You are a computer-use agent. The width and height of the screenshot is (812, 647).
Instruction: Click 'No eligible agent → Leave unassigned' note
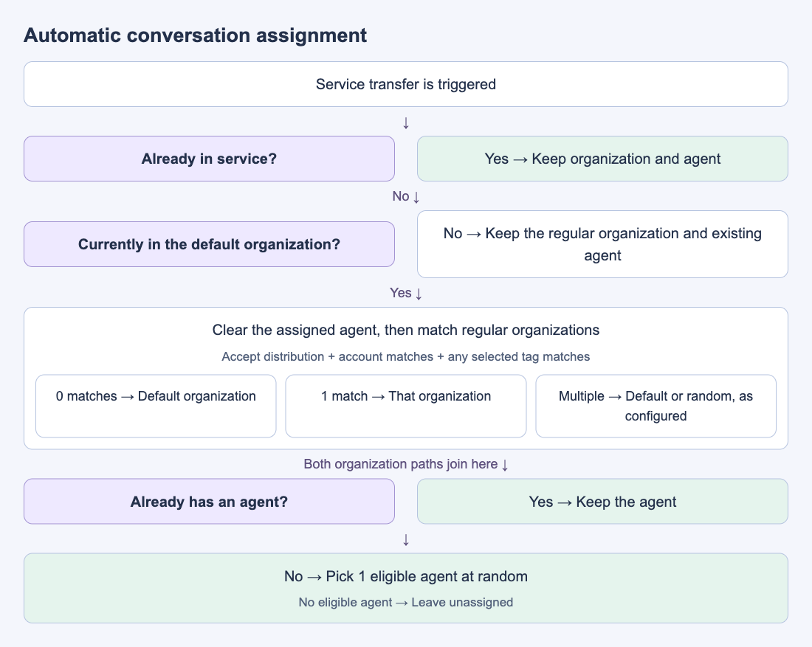click(406, 603)
